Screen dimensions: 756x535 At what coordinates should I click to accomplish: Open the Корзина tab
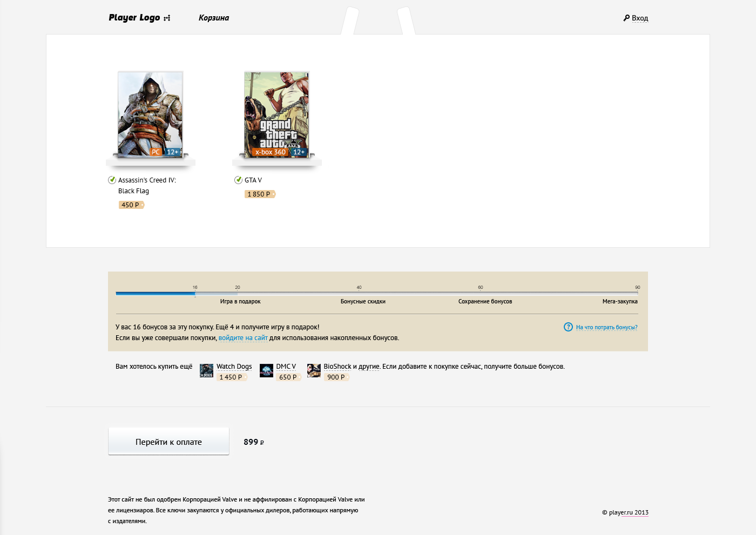point(214,18)
